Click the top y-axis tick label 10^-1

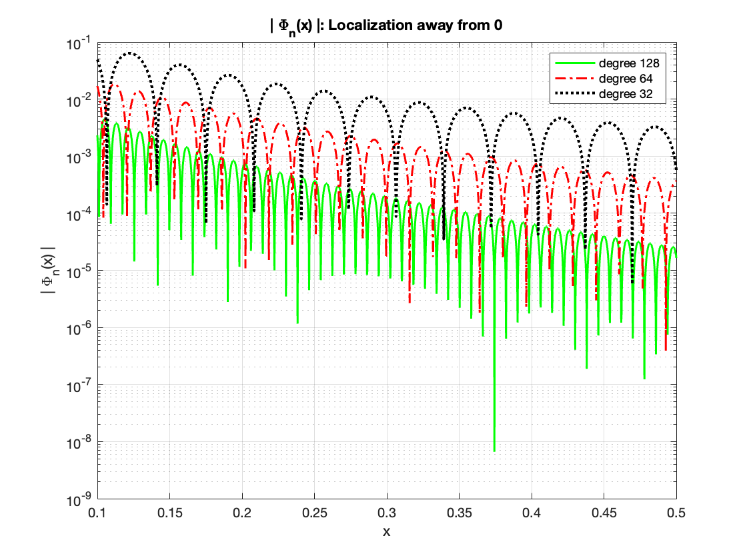click(x=81, y=43)
